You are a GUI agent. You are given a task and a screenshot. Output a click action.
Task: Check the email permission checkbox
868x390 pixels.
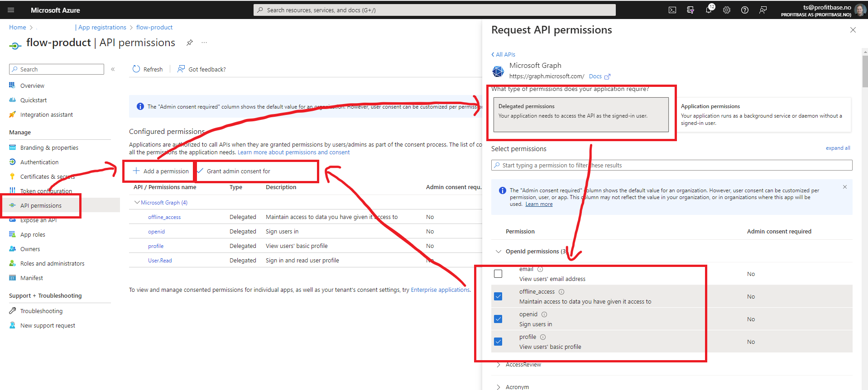(498, 274)
